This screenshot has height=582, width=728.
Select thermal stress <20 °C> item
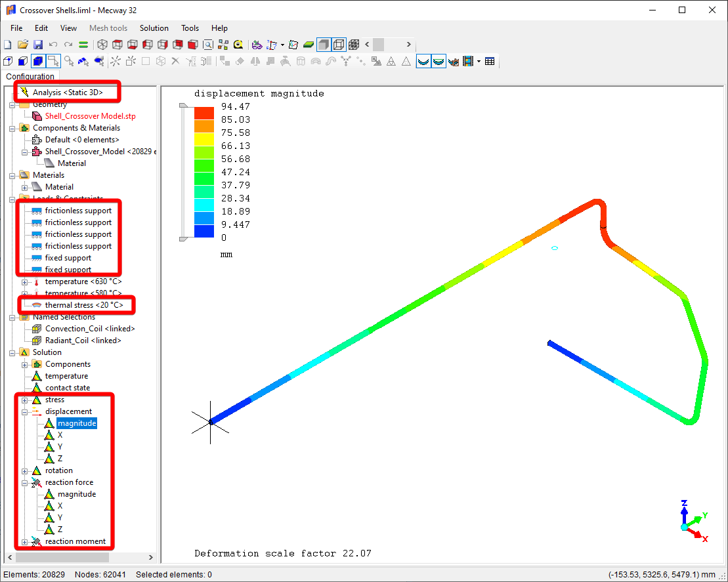click(x=83, y=305)
